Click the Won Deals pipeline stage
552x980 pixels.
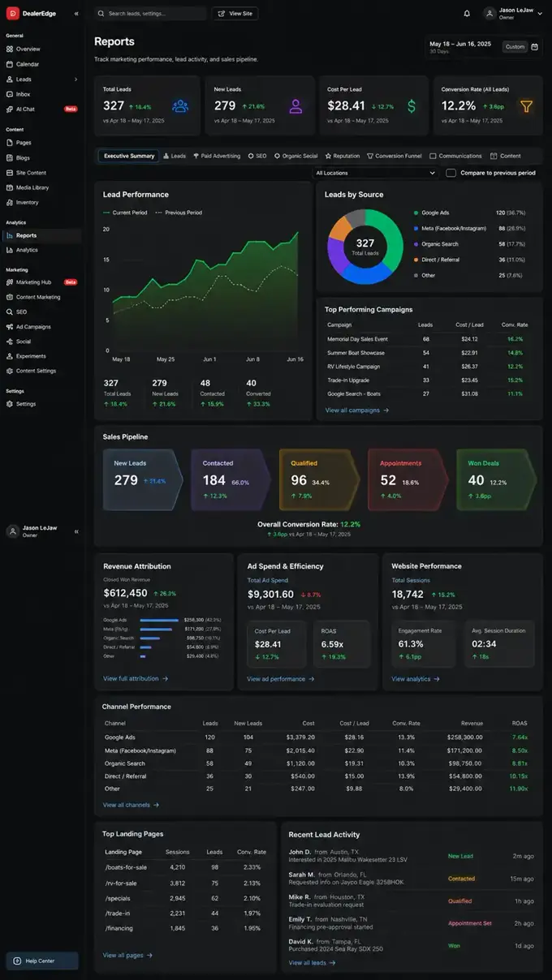pyautogui.click(x=496, y=479)
